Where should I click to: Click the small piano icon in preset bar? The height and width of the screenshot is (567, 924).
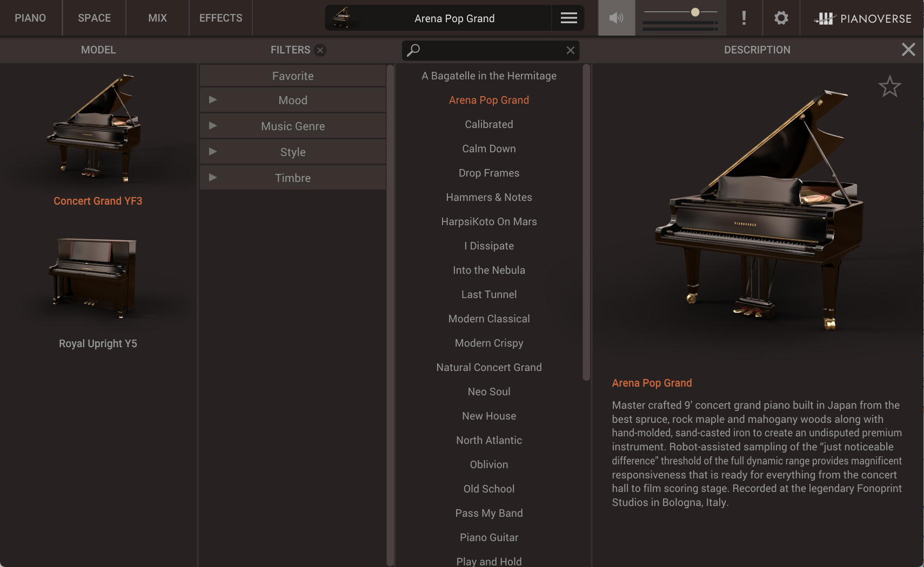click(x=342, y=18)
